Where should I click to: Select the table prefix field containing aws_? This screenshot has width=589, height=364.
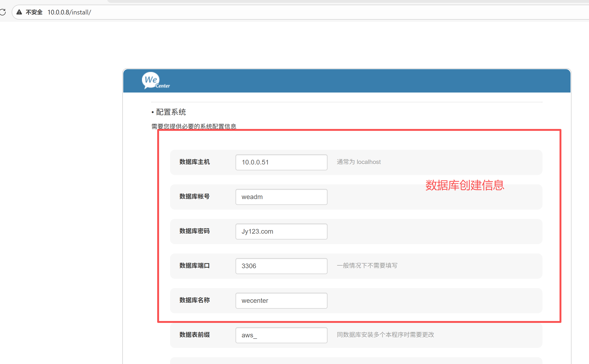(x=281, y=335)
